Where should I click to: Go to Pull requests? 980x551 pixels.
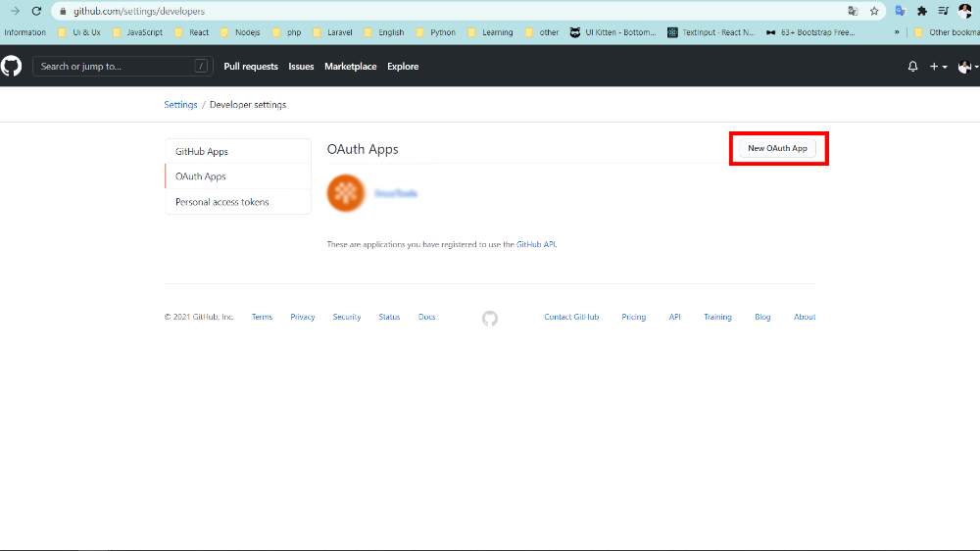click(251, 67)
